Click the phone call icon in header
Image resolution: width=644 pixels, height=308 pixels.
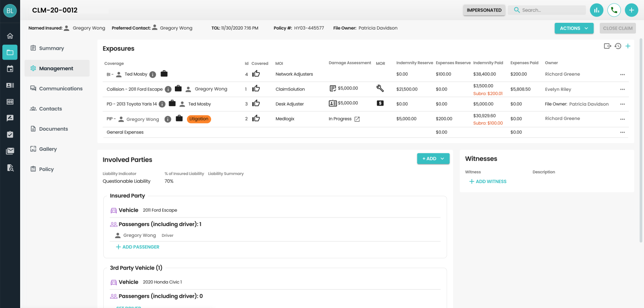click(614, 10)
